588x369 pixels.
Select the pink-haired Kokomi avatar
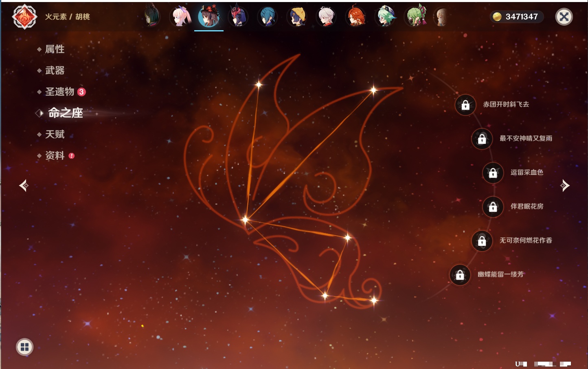[x=180, y=17]
